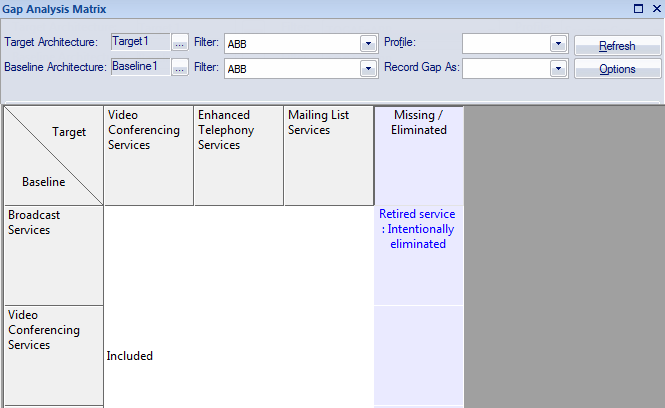Open the Record Gap As dropdown
The image size is (665, 408).
click(558, 69)
